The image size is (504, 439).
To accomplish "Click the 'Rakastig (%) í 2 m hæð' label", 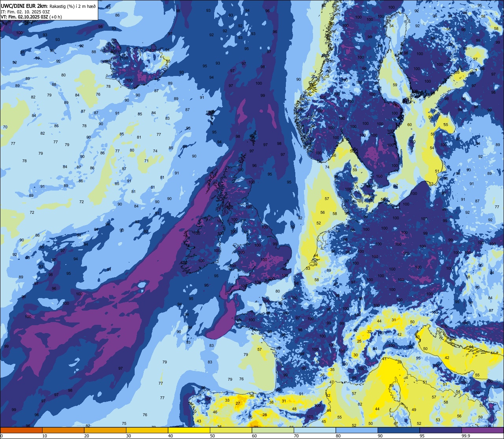I will click(73, 6).
